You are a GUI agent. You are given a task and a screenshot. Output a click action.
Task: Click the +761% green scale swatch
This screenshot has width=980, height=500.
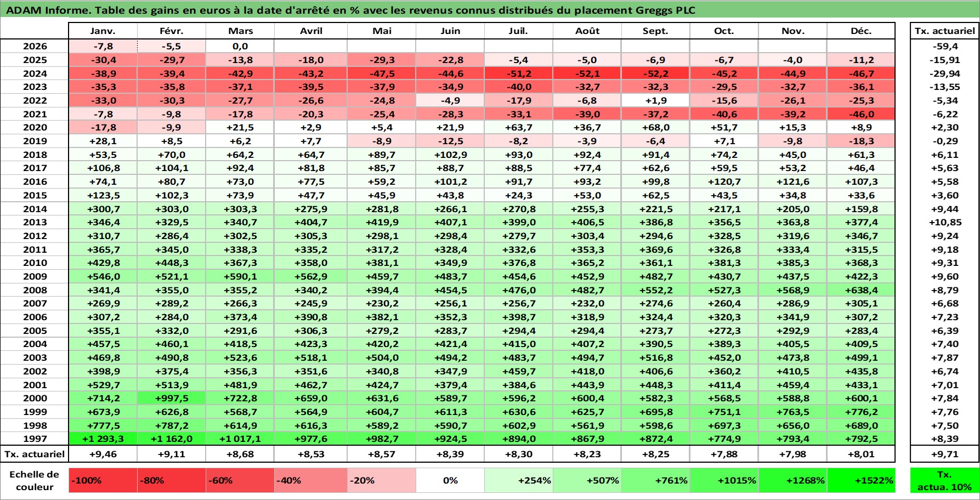tap(656, 480)
